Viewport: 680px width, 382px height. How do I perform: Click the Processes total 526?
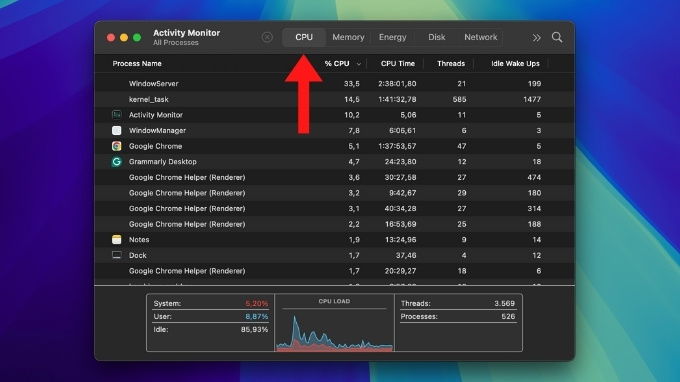pos(508,317)
